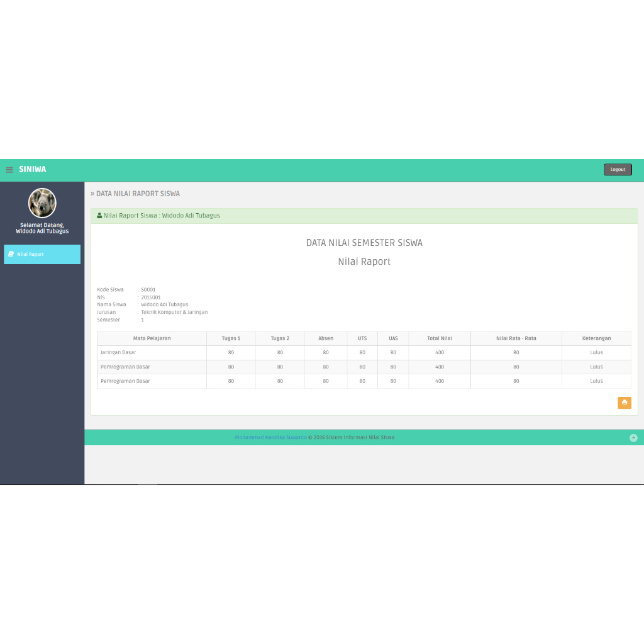Click the person icon in the panel header
The width and height of the screenshot is (644, 644).
coord(99,215)
